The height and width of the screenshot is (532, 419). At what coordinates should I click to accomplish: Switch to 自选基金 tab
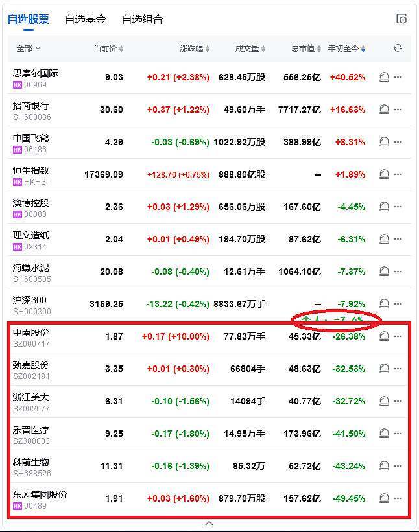(85, 19)
